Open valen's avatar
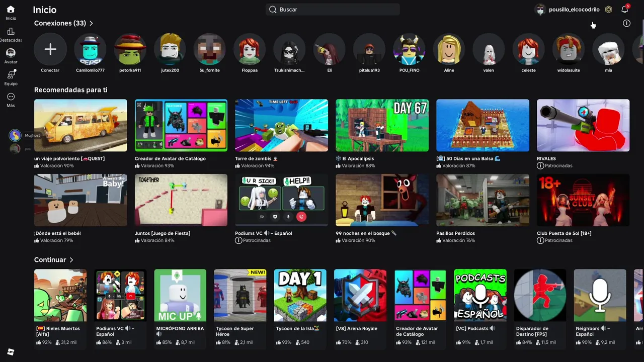Viewport: 644px width, 362px height. (x=489, y=49)
